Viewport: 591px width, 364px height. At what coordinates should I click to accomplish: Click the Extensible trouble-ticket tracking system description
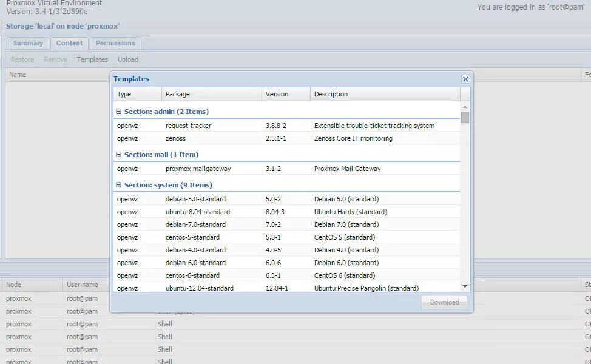pyautogui.click(x=374, y=126)
